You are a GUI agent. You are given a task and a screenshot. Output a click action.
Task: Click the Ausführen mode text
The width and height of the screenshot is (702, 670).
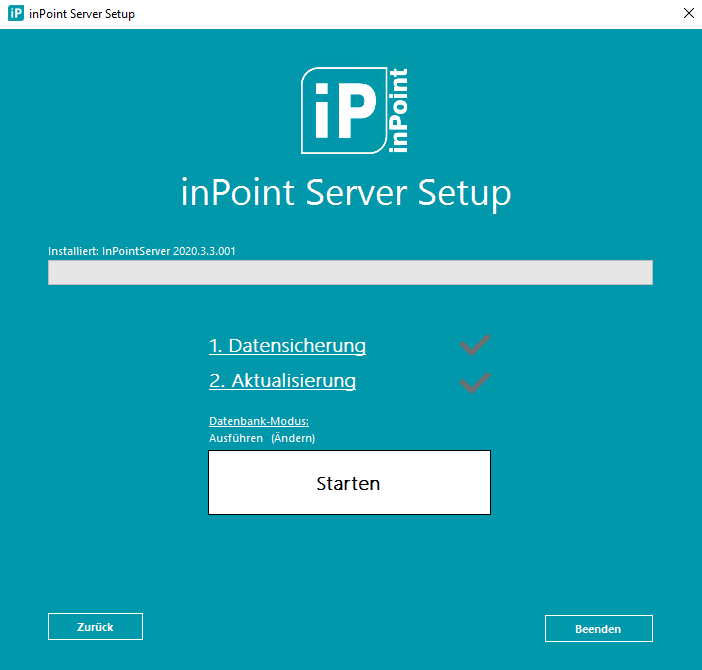(x=236, y=438)
